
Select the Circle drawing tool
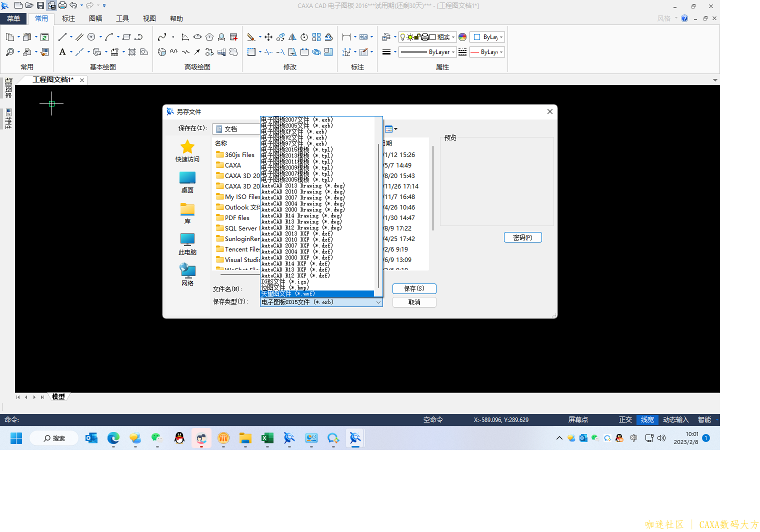91,37
